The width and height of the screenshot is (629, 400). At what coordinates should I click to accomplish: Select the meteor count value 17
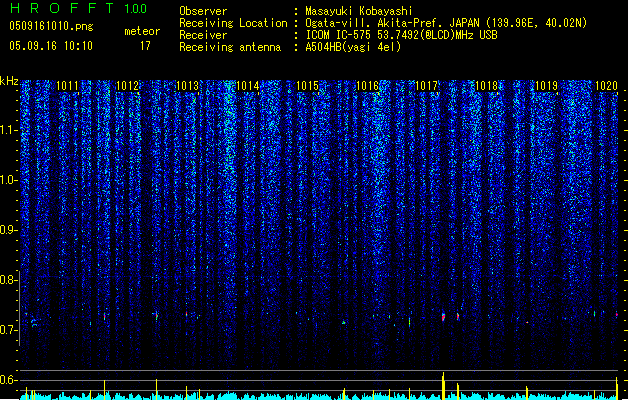(x=145, y=46)
